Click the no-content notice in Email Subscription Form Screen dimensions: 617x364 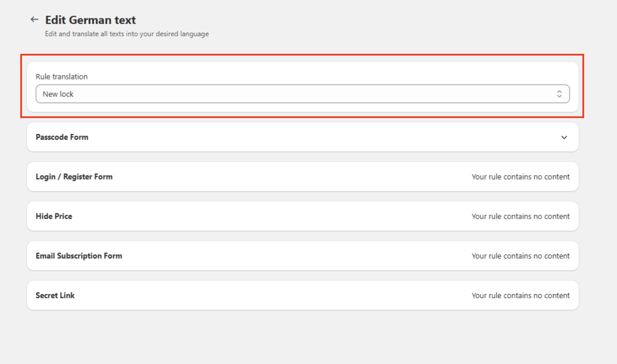click(520, 256)
